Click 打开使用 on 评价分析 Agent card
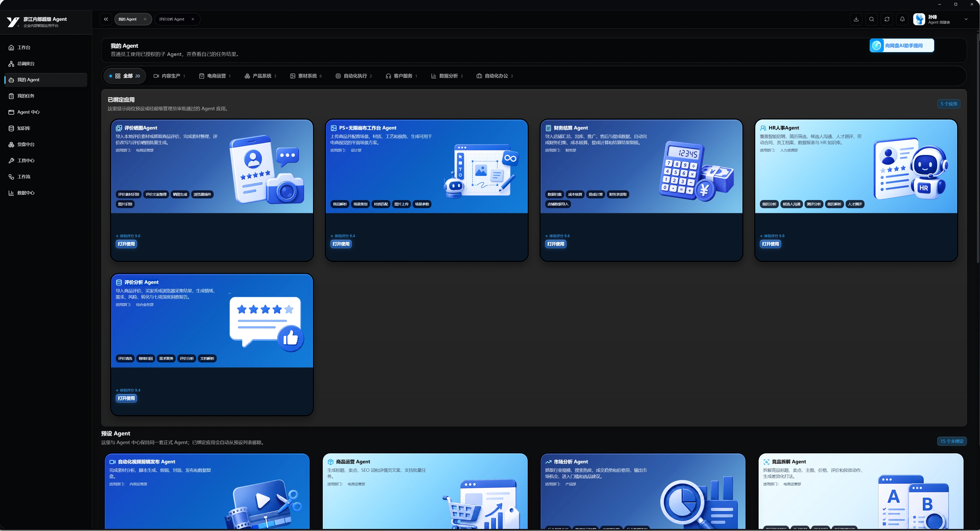The image size is (980, 531). (x=126, y=398)
